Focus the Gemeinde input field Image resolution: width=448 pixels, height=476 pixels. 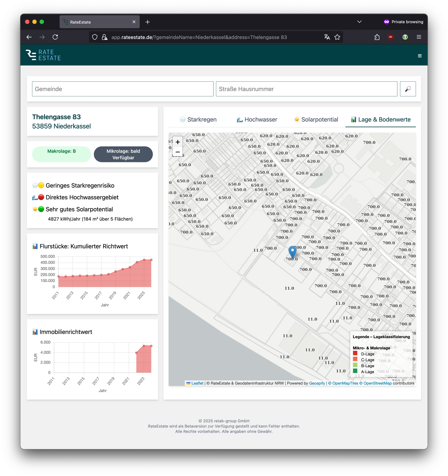pos(123,89)
